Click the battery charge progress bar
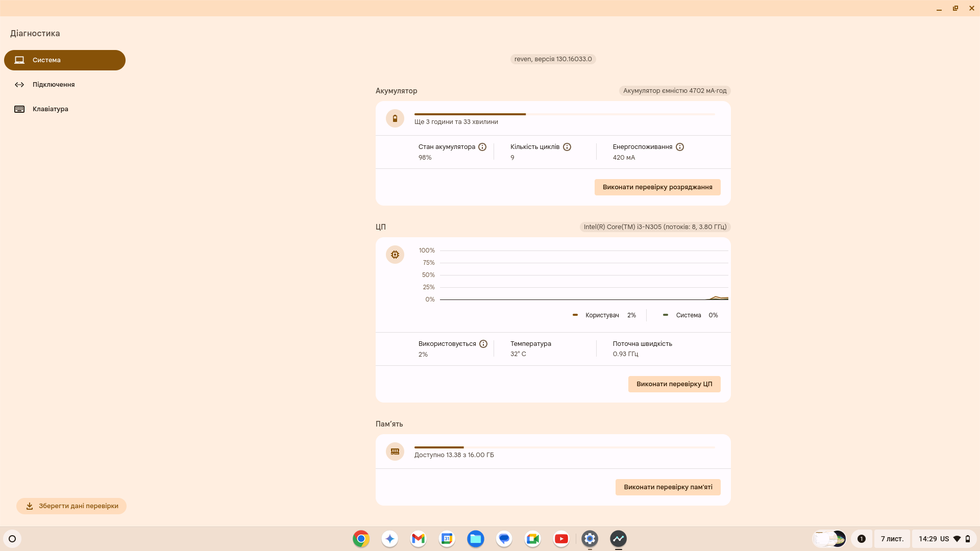This screenshot has height=551, width=980. pos(564,114)
